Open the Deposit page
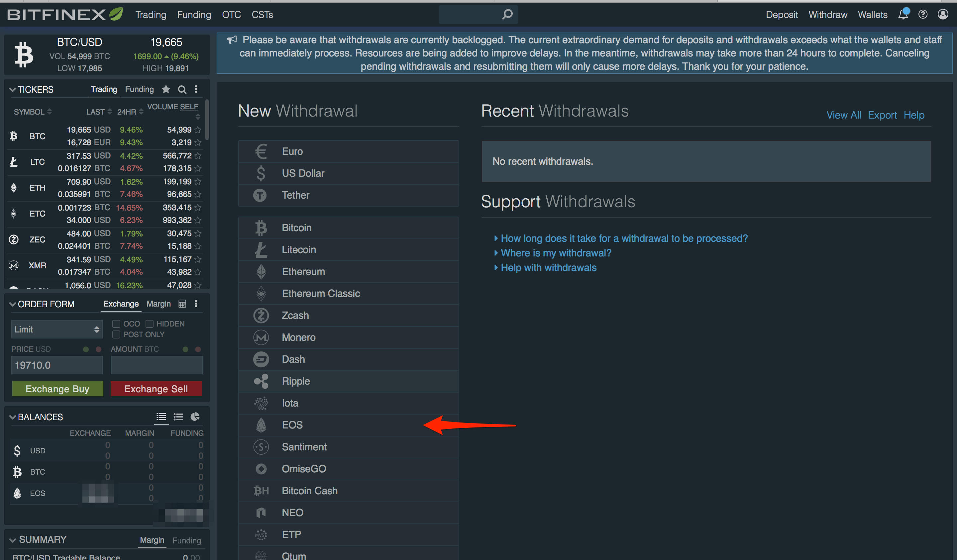Image resolution: width=957 pixels, height=560 pixels. tap(782, 14)
